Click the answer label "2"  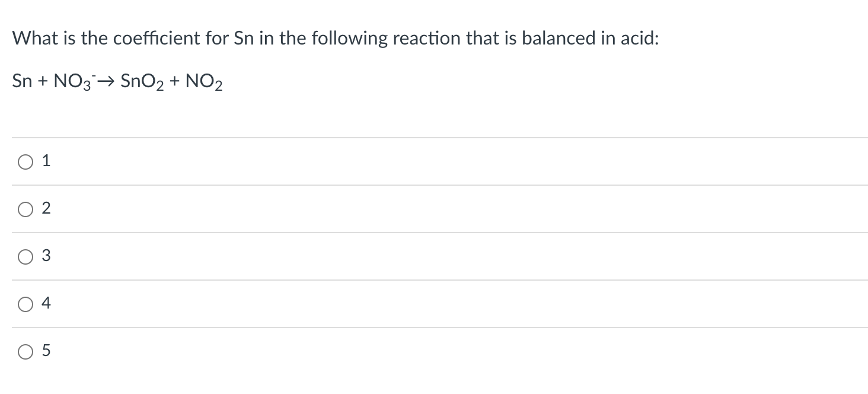(x=46, y=208)
